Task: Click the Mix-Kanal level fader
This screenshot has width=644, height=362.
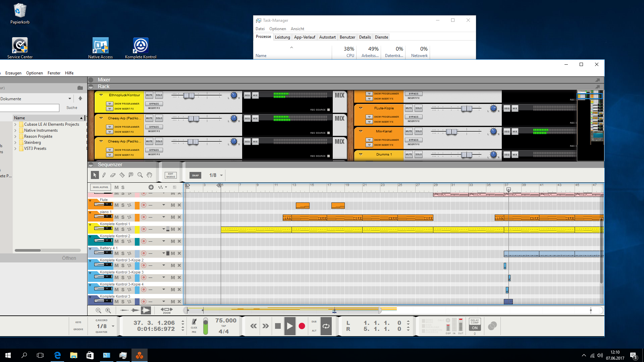Action: click(x=452, y=132)
